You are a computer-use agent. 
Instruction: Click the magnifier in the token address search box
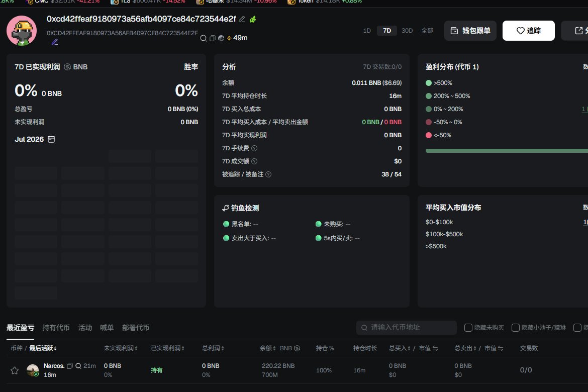click(x=364, y=328)
